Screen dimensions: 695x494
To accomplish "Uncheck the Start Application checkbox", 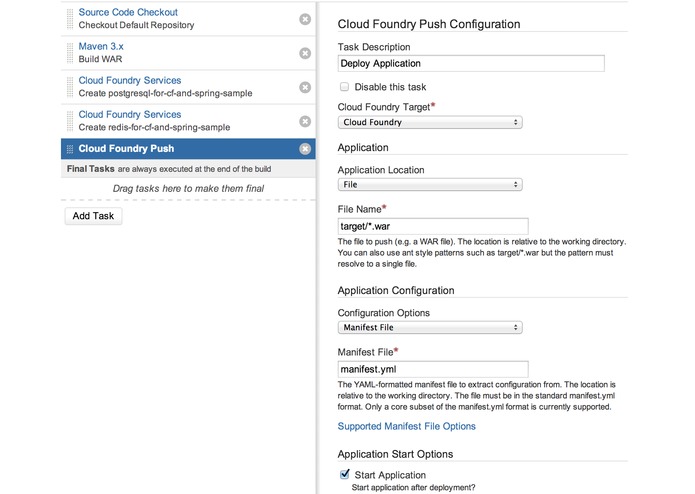I will click(344, 475).
